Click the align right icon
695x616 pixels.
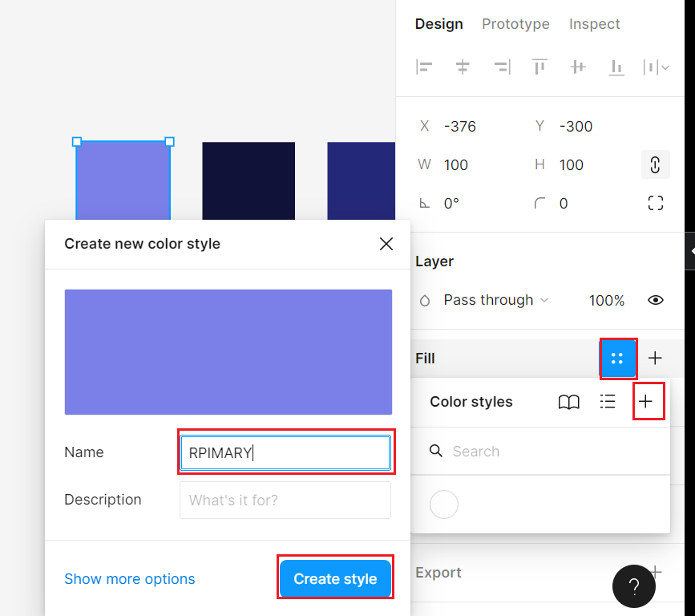click(502, 67)
